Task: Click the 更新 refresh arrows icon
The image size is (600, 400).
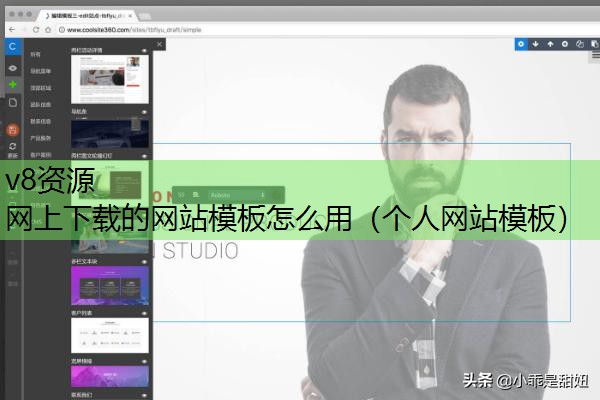Action: pyautogui.click(x=13, y=146)
